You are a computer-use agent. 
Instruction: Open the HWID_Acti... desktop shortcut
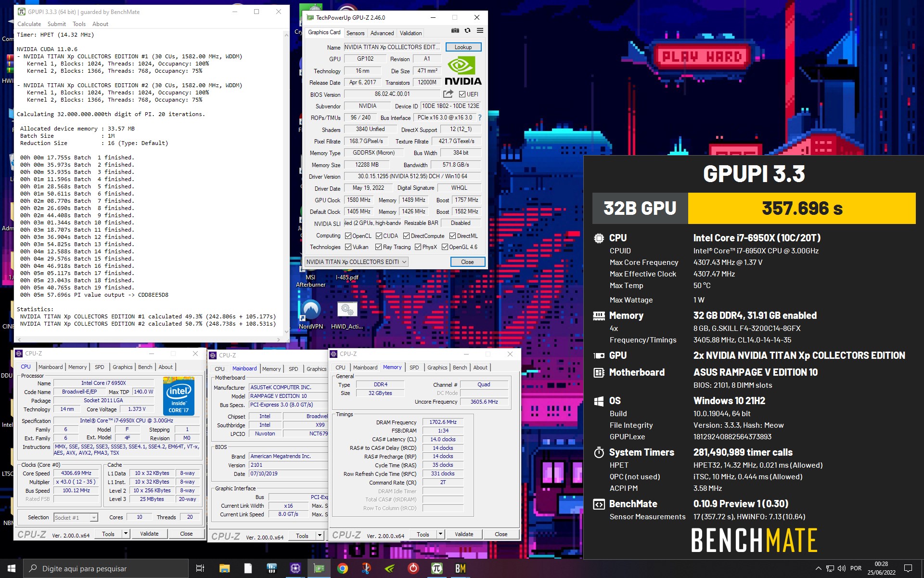347,315
